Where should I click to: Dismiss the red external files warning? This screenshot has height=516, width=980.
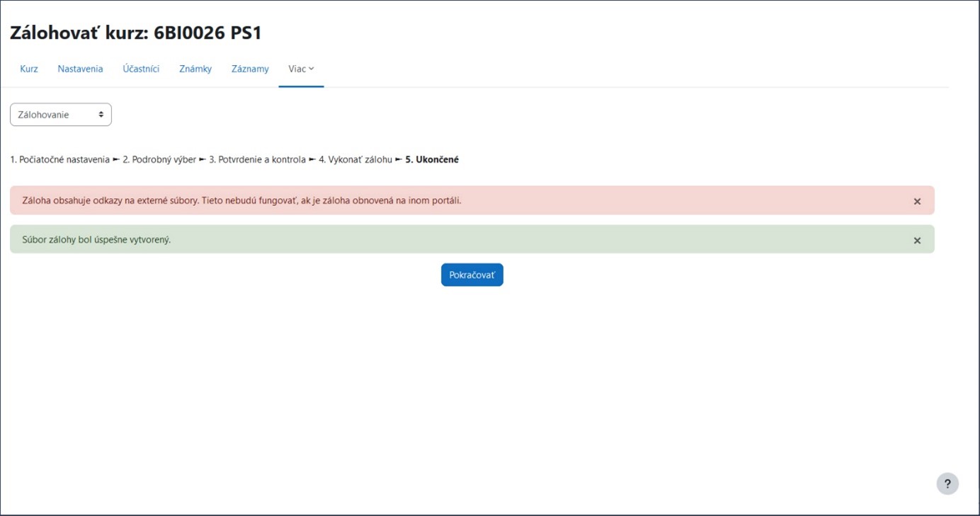point(917,201)
